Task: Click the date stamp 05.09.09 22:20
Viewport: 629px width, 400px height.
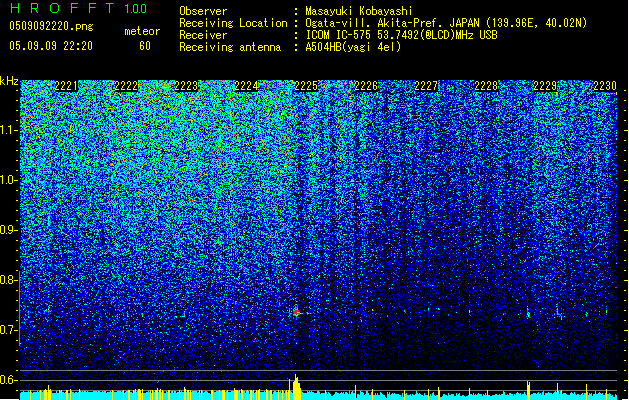Action: click(x=51, y=46)
